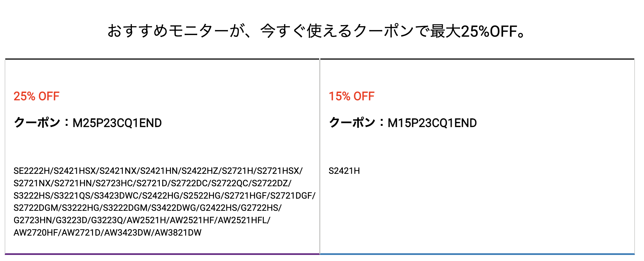This screenshot has width=644, height=261.
Task: Click model AW3821DW at the end of list
Action: (x=178, y=233)
